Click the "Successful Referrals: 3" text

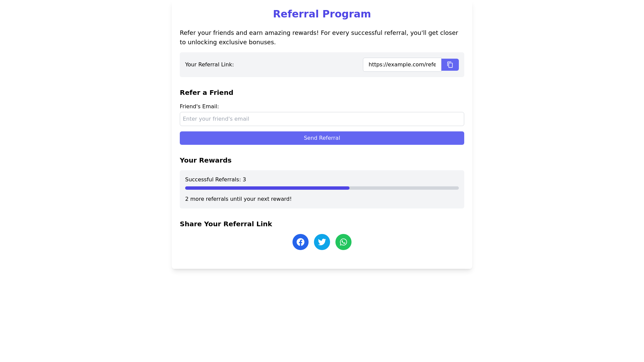pos(215,180)
